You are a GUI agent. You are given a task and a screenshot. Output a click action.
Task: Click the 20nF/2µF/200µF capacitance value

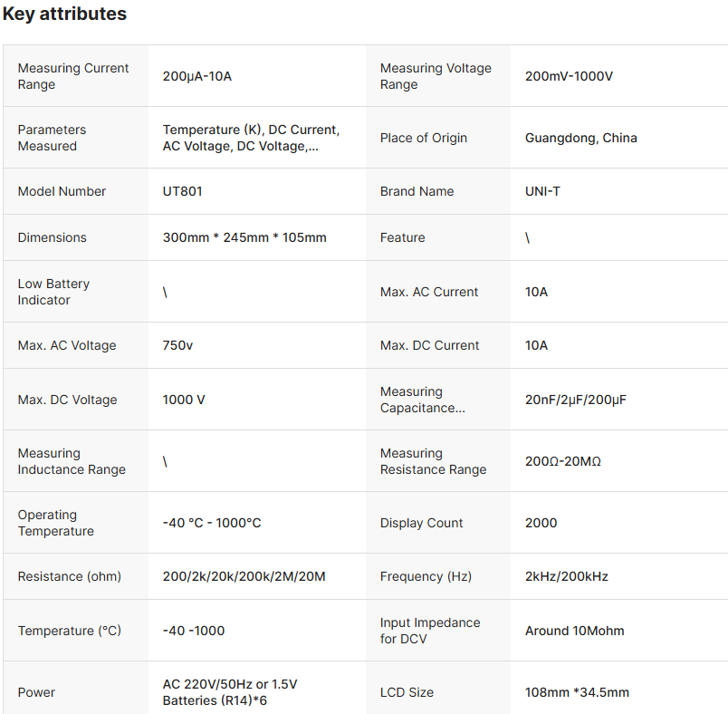(x=575, y=400)
